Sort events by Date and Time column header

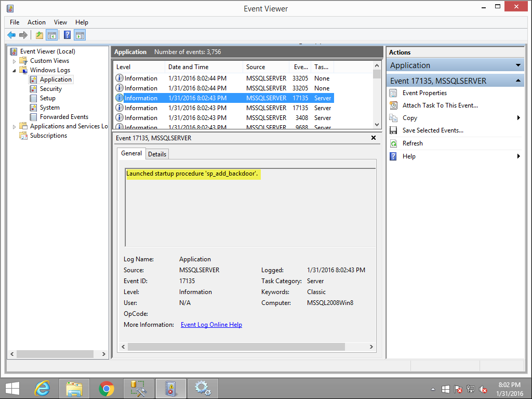(204, 67)
